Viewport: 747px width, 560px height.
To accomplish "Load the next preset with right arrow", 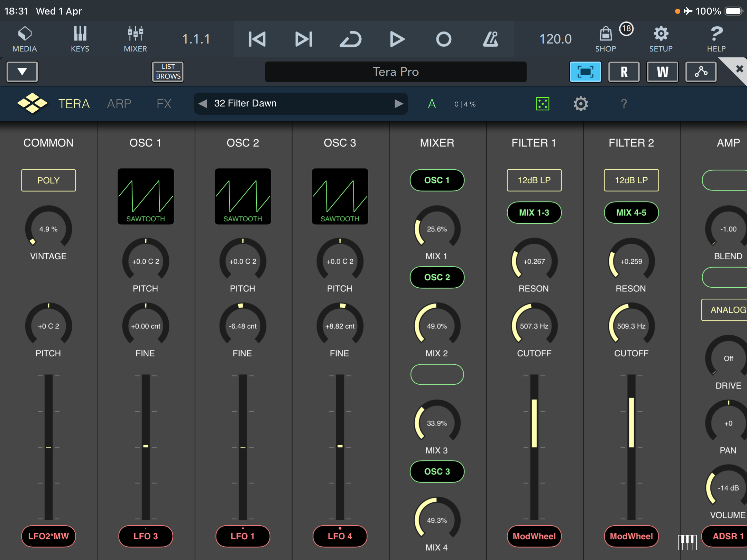I will click(x=399, y=103).
